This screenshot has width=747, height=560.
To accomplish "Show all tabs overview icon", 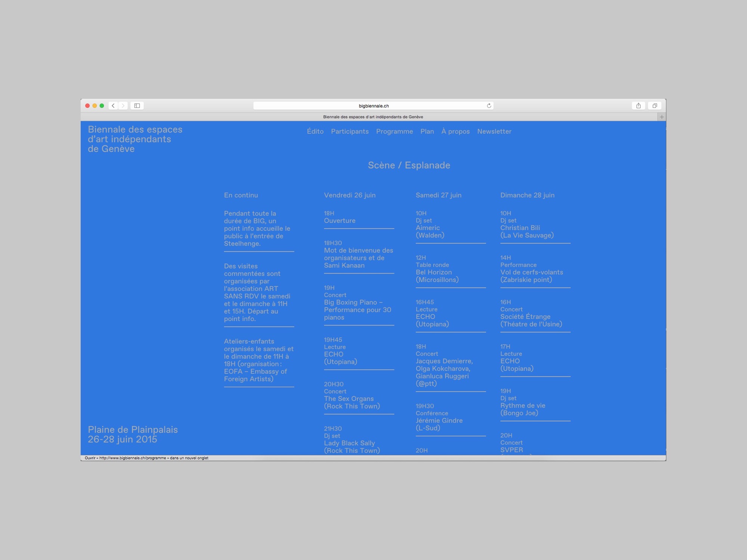I will 655,106.
